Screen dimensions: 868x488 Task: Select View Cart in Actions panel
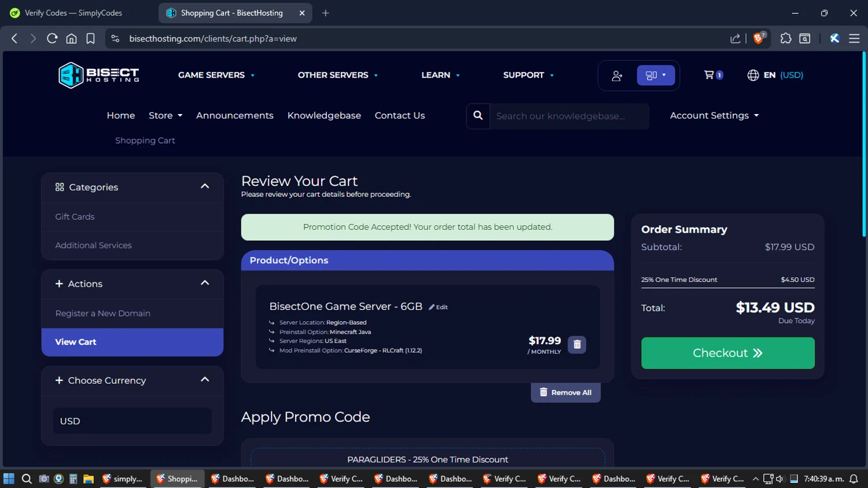133,342
